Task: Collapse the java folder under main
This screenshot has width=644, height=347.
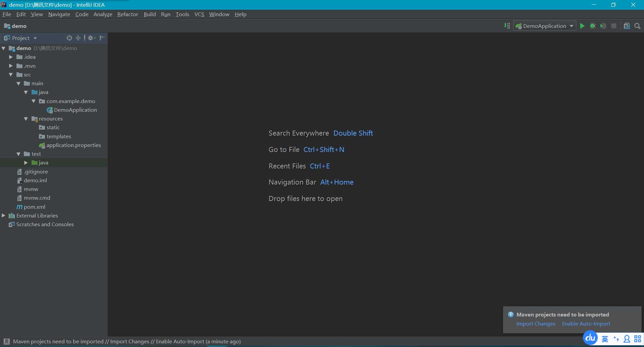Action: coord(26,92)
